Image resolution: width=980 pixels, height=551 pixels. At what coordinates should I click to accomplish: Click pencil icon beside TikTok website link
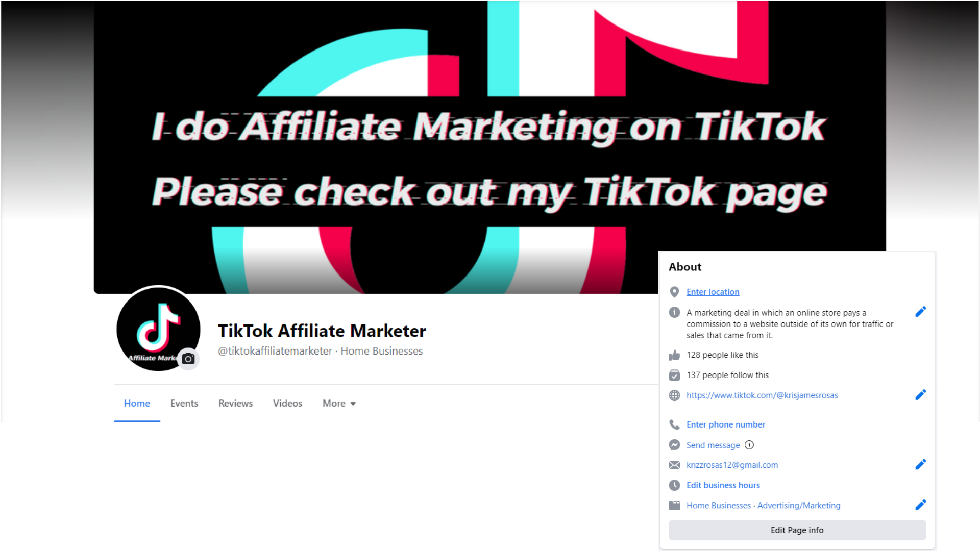[920, 395]
